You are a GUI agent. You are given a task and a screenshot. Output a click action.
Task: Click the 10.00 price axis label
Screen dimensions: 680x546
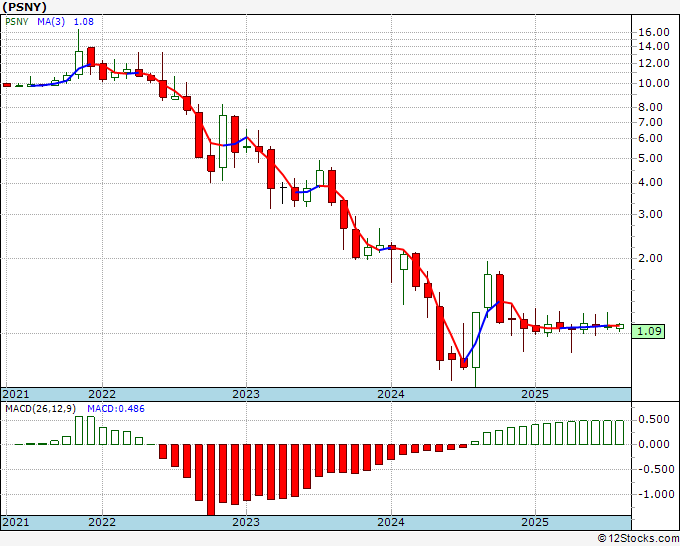coord(654,83)
